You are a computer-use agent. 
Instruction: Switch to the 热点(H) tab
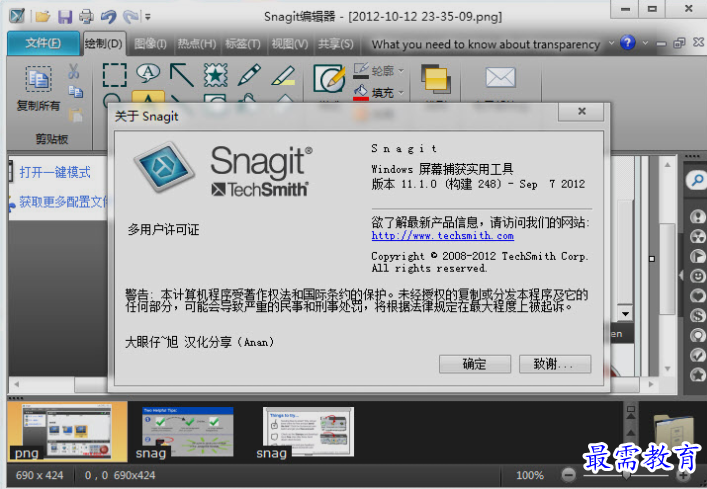(197, 44)
